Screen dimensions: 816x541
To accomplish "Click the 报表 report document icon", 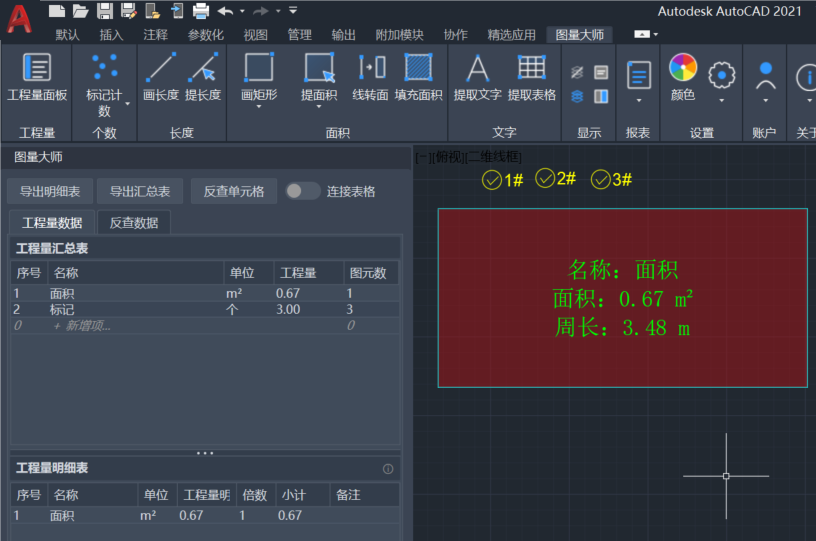I will (639, 75).
